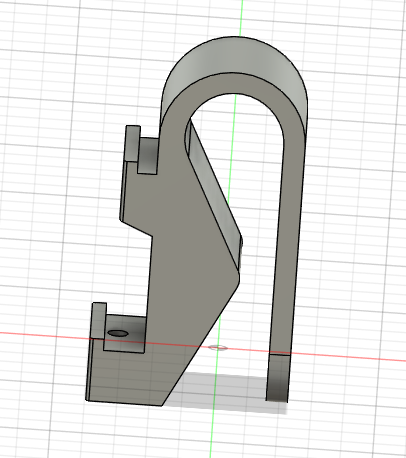Select the upper-left protruding tab on the bracket
Screen dimensions: 406x458
pos(132,143)
